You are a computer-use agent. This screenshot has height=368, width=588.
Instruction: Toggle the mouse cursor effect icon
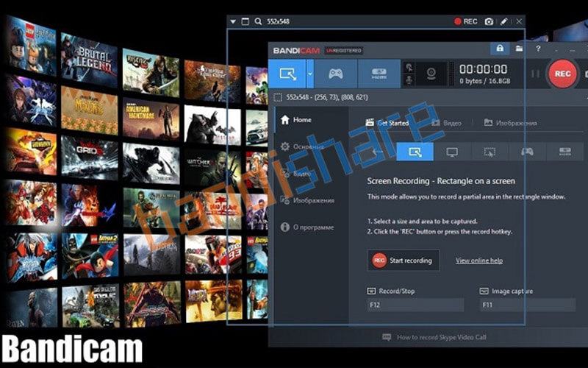pyautogui.click(x=409, y=68)
